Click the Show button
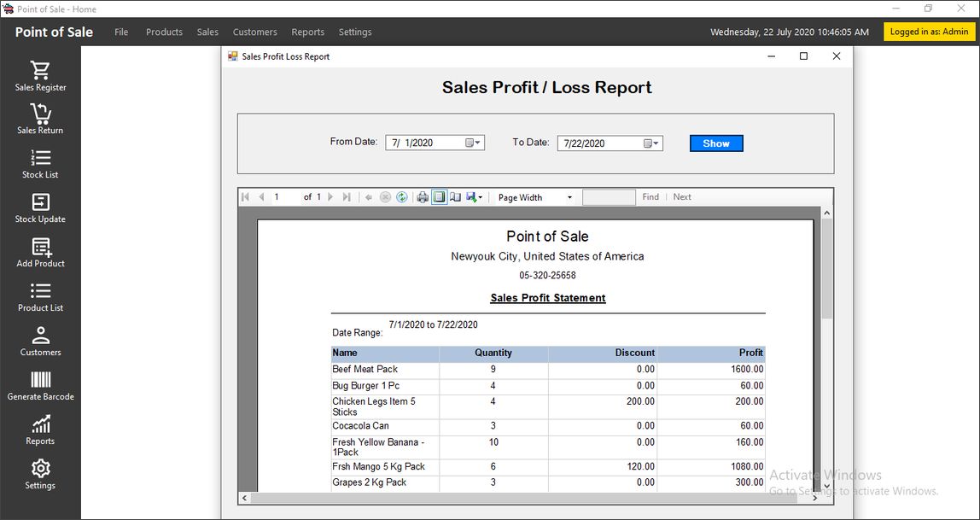 716,143
